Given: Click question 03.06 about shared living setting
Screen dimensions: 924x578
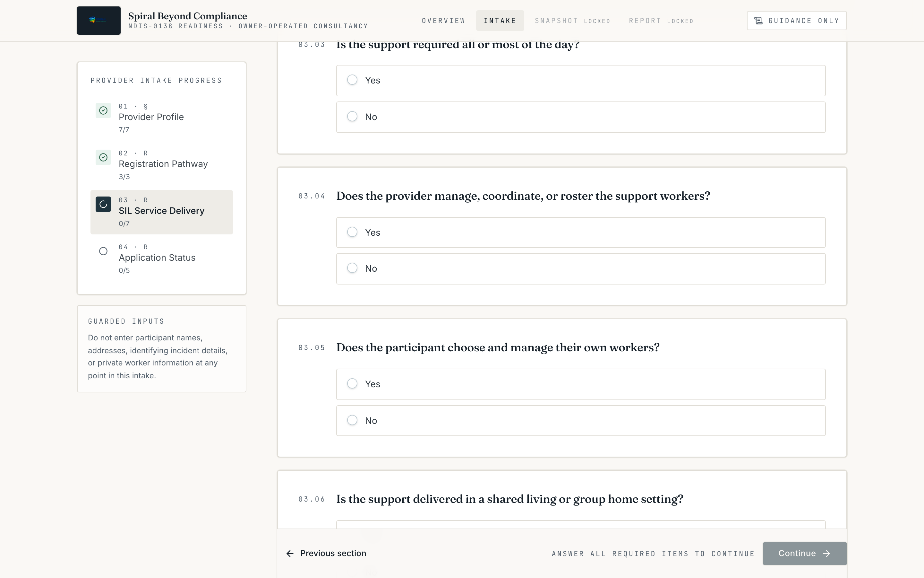Looking at the screenshot, I should (510, 499).
